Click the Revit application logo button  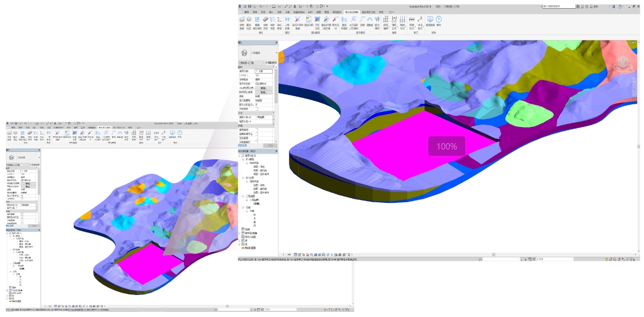tap(240, 6)
